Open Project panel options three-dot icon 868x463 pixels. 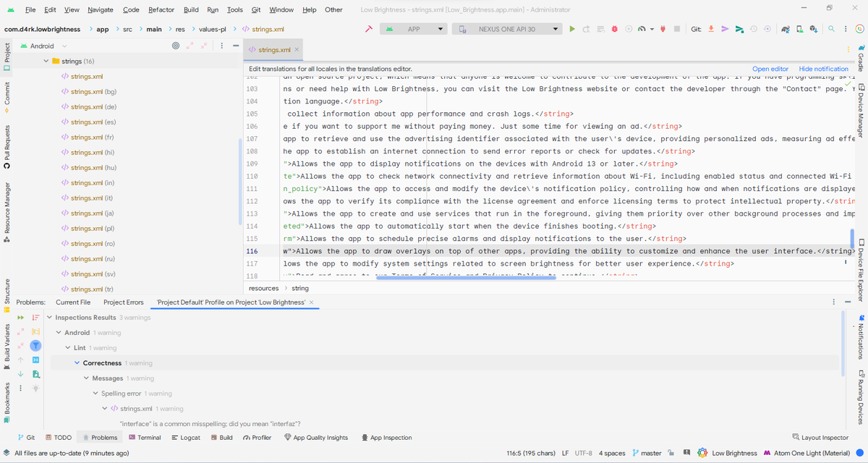pyautogui.click(x=222, y=46)
